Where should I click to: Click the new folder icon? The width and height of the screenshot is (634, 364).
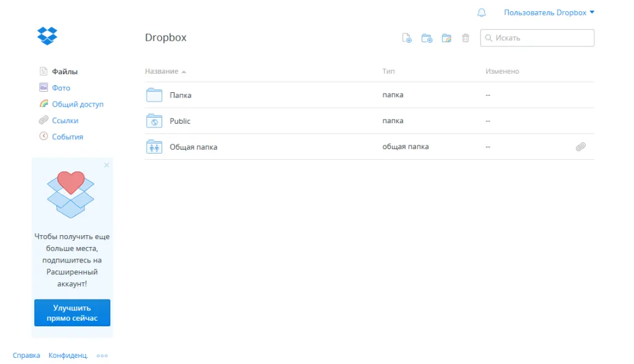click(x=427, y=38)
